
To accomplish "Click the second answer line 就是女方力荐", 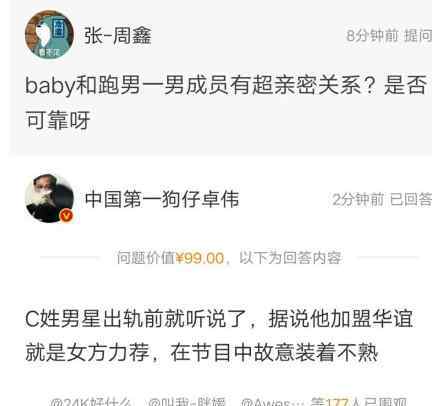I will click(201, 352).
